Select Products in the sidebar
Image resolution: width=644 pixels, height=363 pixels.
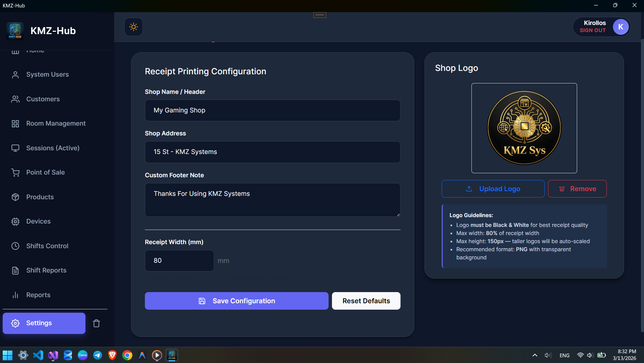pos(40,197)
